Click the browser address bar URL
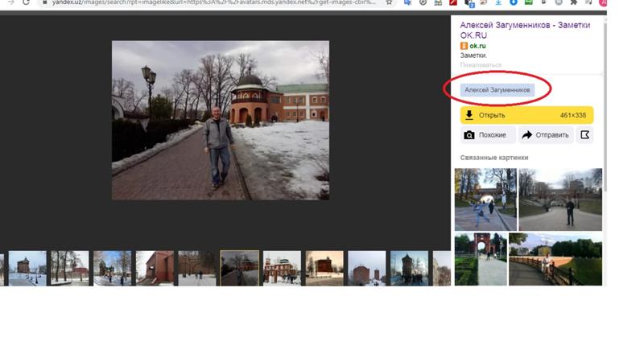644x362 pixels. coord(213,2)
